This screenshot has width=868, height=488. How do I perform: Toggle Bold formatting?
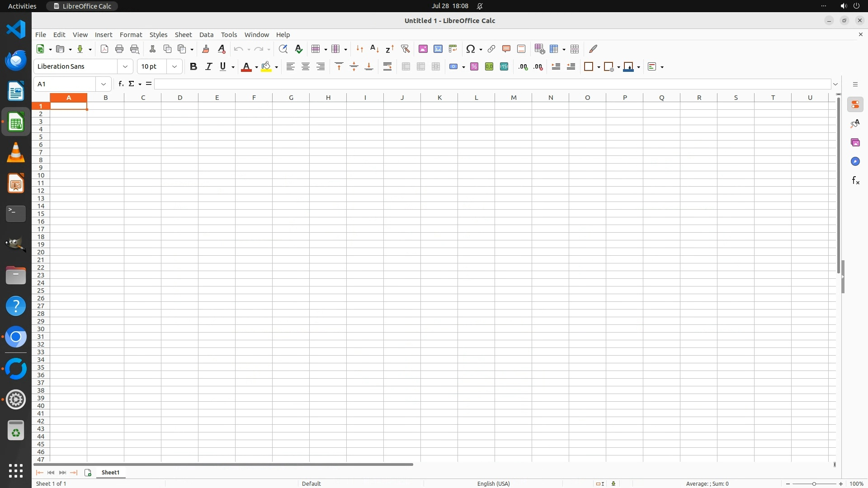pyautogui.click(x=193, y=67)
